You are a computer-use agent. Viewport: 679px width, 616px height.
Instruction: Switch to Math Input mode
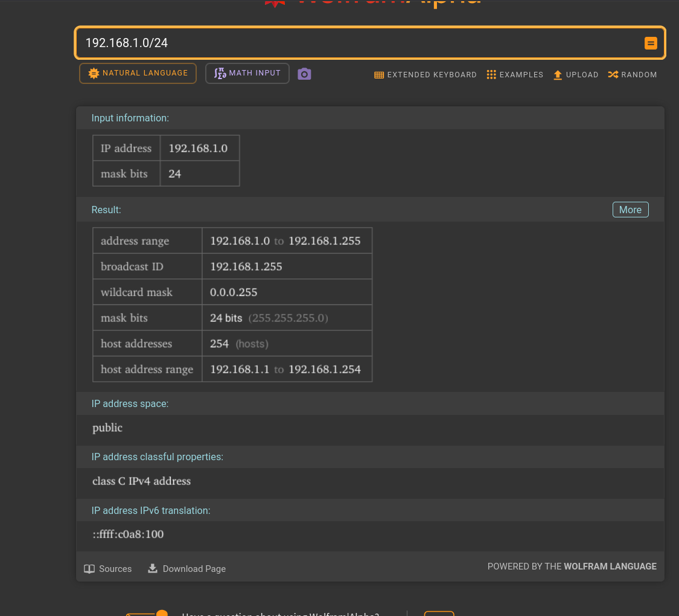click(x=247, y=72)
